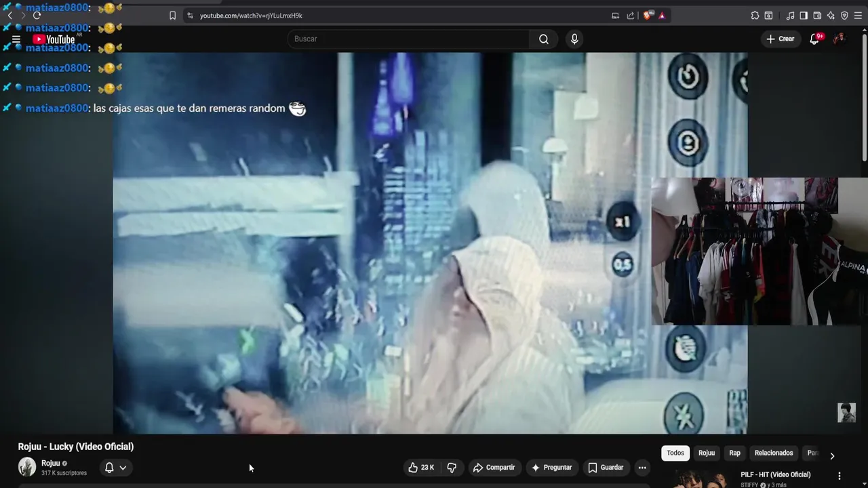868x488 pixels.
Task: Click the small avatar thumbnail beside video
Action: (x=846, y=413)
